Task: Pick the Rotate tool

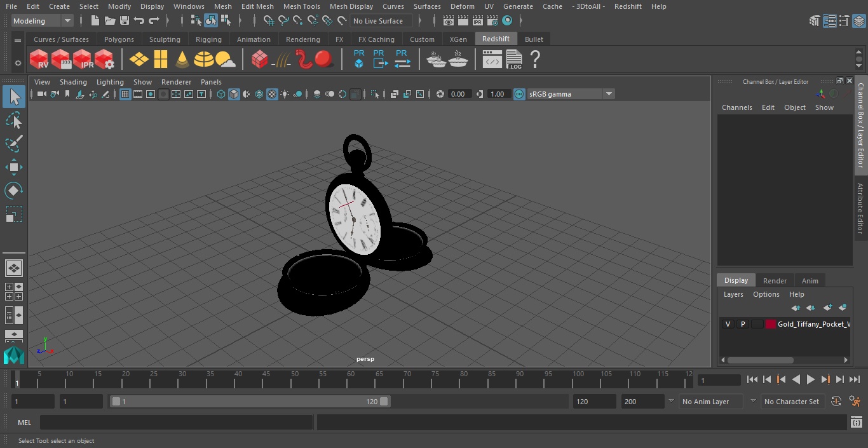Action: 14,191
